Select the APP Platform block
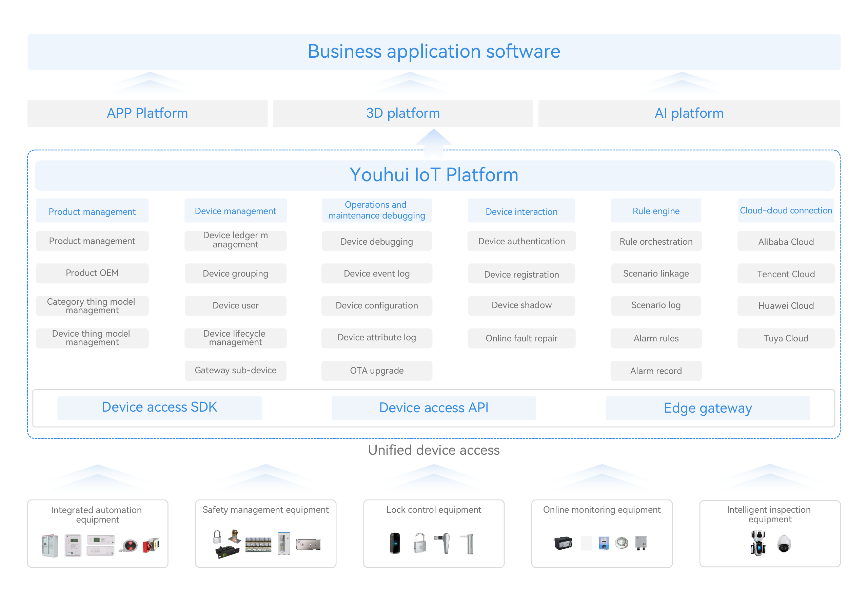 147,114
